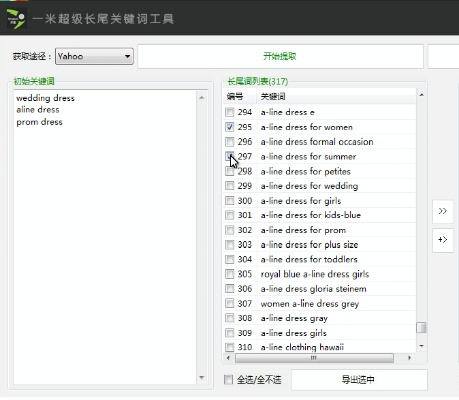This screenshot has width=459, height=400.
Task: Check the box for row 294
Action: (x=230, y=112)
